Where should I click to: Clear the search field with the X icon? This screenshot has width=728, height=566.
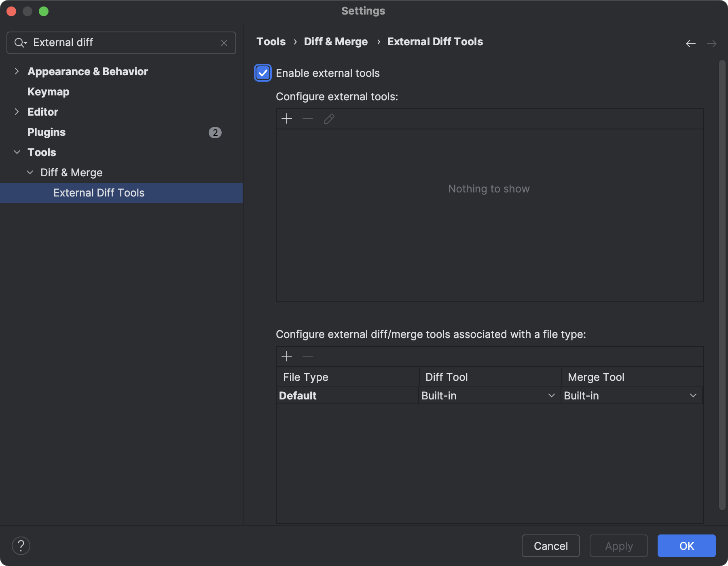[x=224, y=42]
